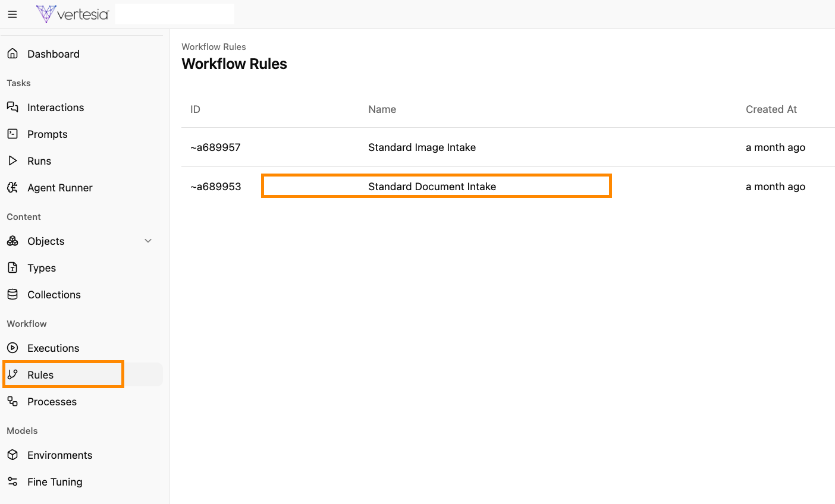Click Created At value of Standard Document Intake

[x=776, y=186]
